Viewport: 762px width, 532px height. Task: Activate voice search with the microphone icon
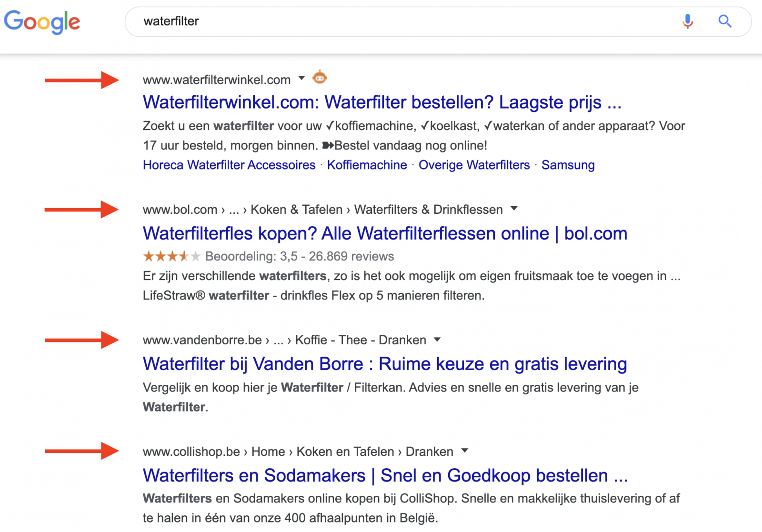(687, 21)
